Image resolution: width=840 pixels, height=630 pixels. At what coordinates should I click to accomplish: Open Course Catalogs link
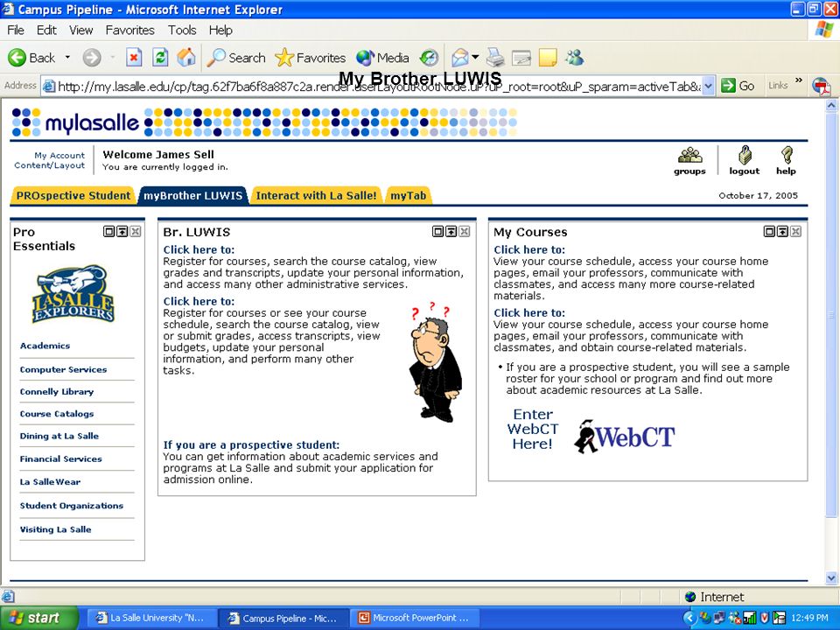tap(57, 414)
